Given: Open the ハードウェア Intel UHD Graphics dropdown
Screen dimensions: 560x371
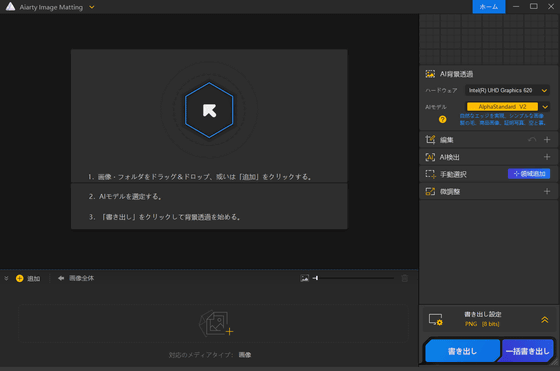Looking at the screenshot, I should (x=507, y=90).
